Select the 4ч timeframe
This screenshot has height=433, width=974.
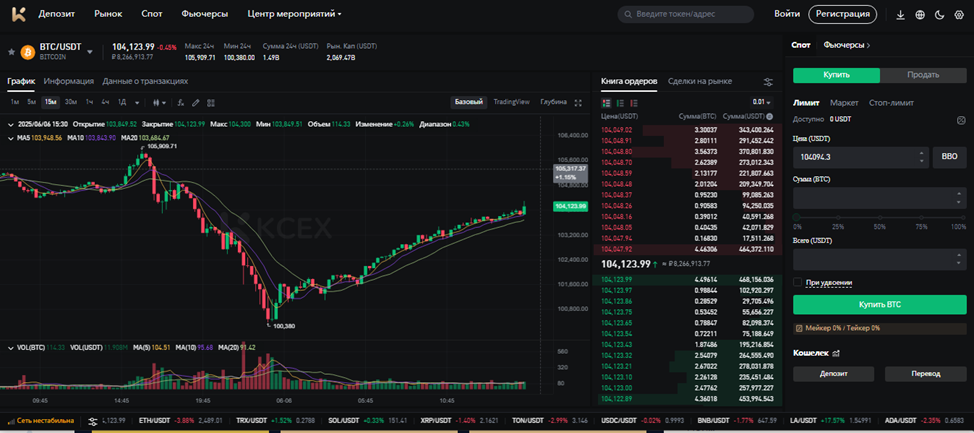(x=106, y=103)
